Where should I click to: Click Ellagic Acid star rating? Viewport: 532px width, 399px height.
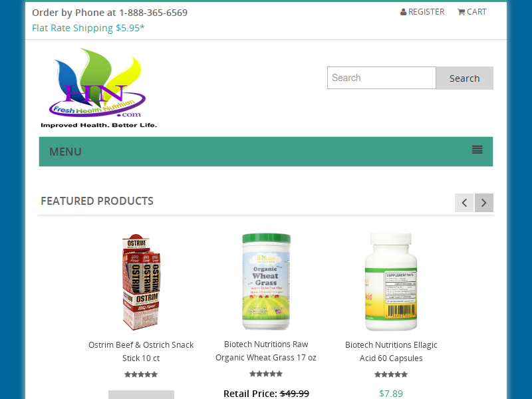(x=391, y=374)
